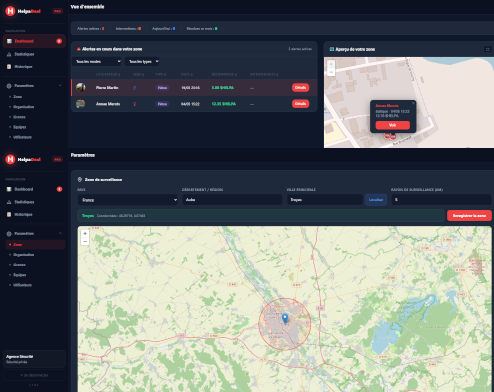
Task: Open Détails for Annas Marois's alert
Action: [300, 104]
